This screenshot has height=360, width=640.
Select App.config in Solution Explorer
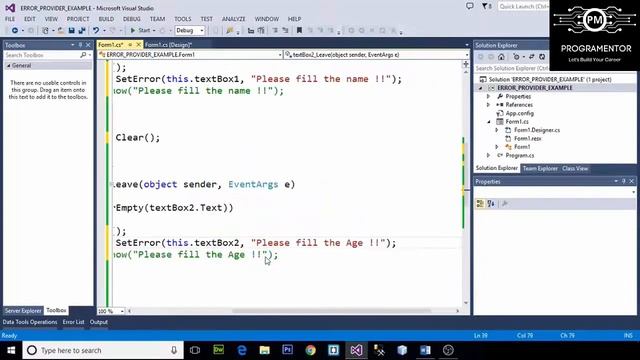coord(519,113)
